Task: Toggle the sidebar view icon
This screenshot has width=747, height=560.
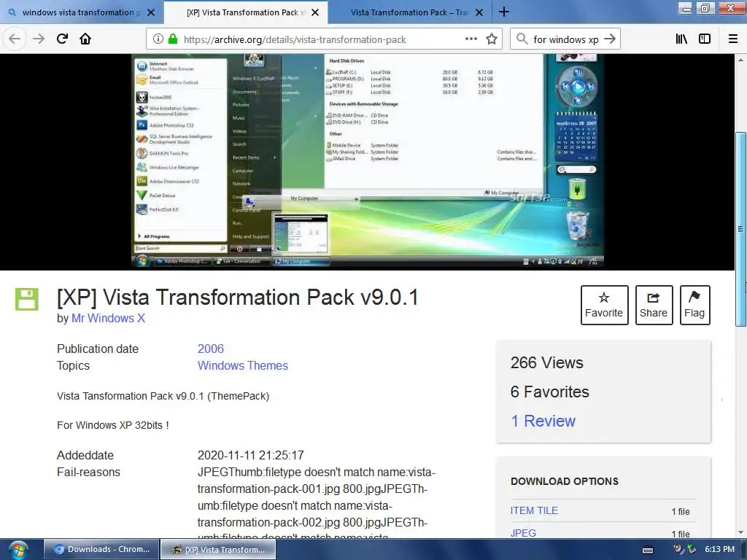Action: click(x=705, y=39)
